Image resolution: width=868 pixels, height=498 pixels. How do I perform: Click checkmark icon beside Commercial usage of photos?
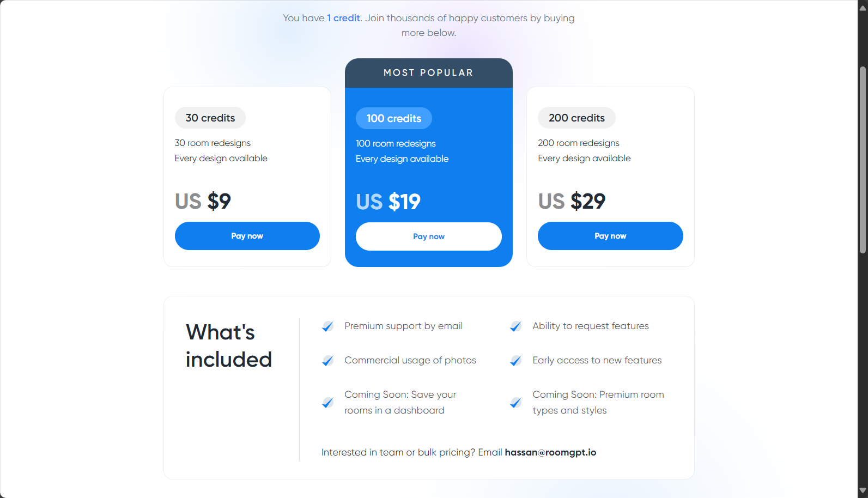(327, 361)
